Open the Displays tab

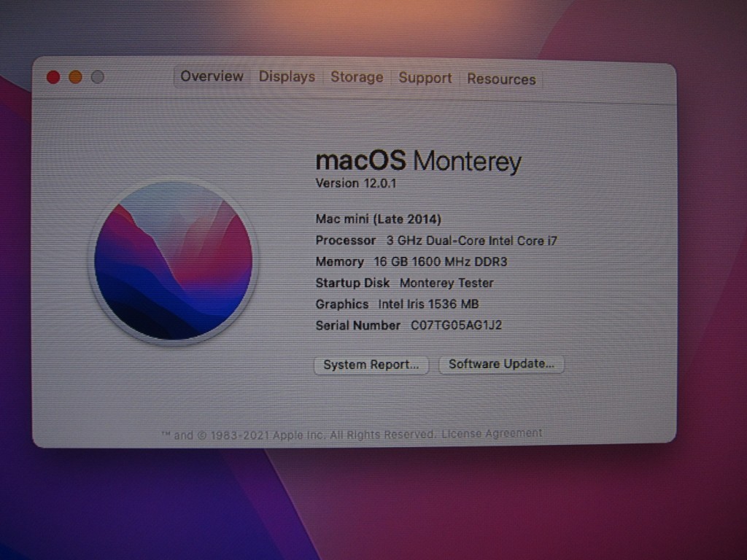pyautogui.click(x=287, y=77)
